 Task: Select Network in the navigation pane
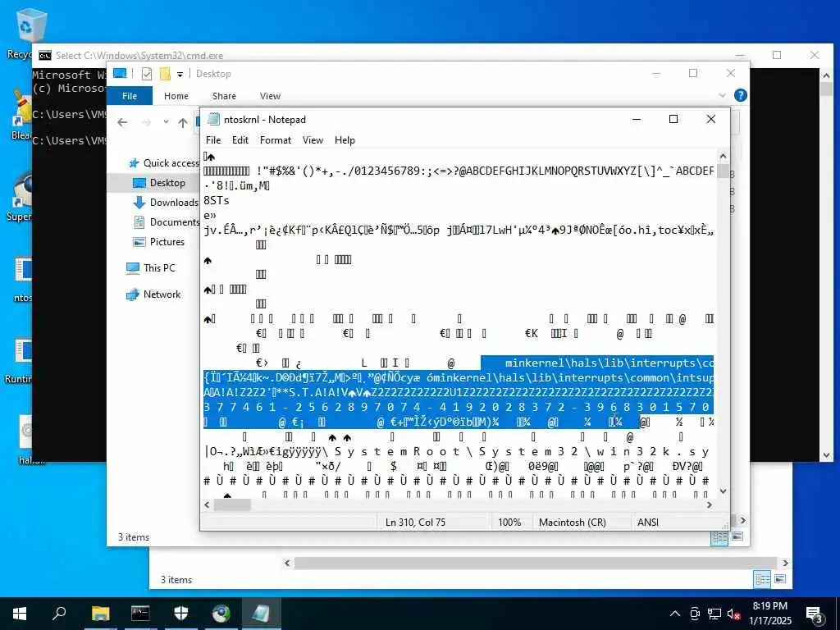153,294
